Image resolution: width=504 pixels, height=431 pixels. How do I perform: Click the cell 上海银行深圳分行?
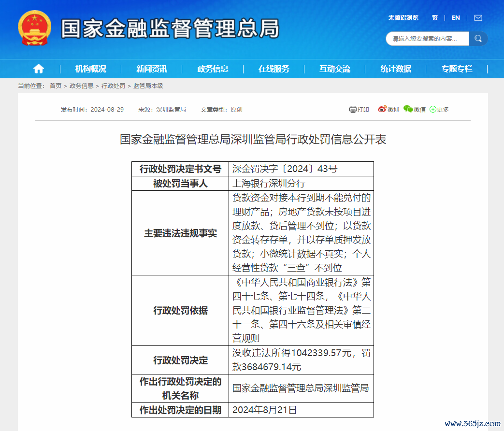(x=301, y=184)
